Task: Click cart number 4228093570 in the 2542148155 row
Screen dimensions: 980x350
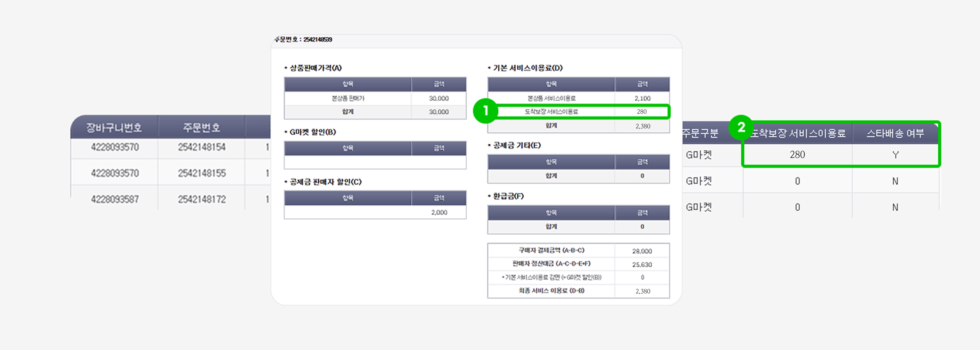Action: [115, 173]
